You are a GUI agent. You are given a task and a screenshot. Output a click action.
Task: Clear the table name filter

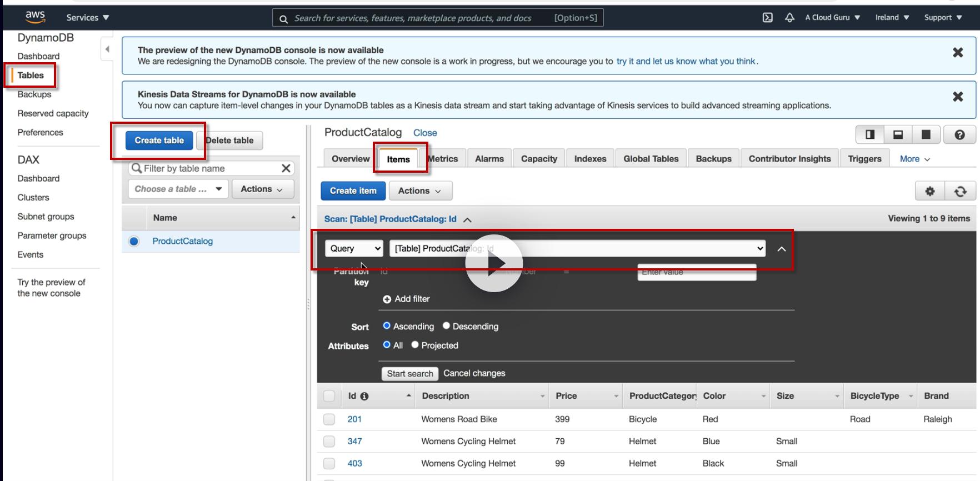click(x=286, y=168)
